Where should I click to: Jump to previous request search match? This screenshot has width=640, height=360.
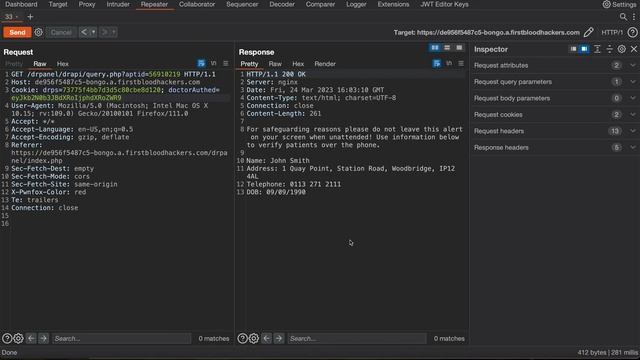tap(31, 338)
